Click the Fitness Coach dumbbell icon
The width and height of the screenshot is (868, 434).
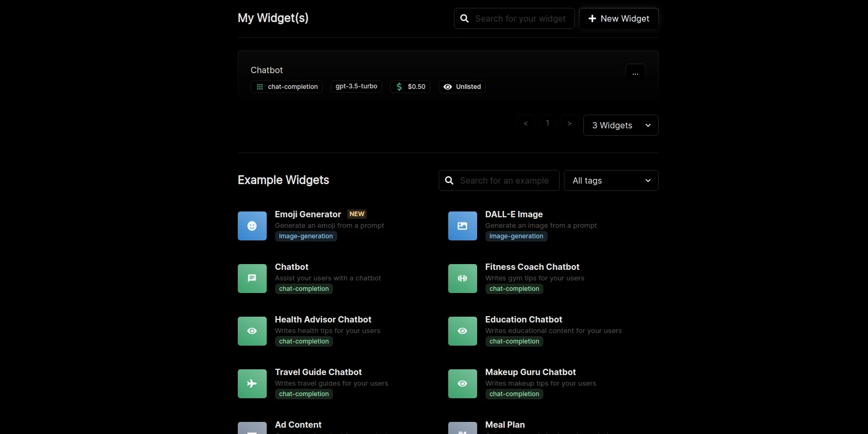pos(462,278)
